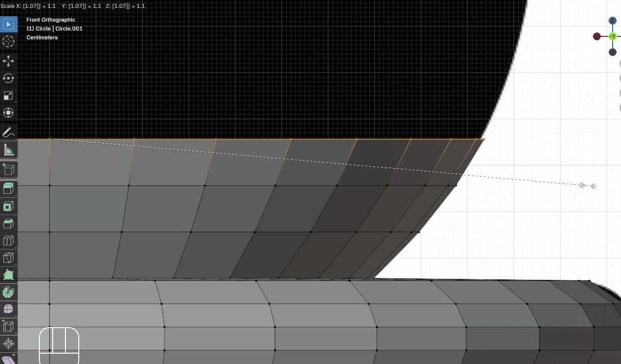Image resolution: width=621 pixels, height=364 pixels.
Task: Activate the Measure ruler tool
Action: (x=8, y=150)
